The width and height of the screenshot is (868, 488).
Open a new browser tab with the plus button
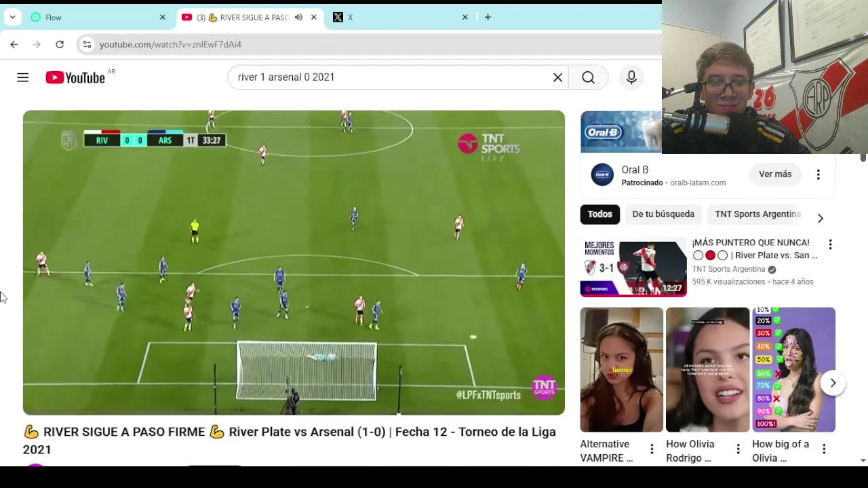[488, 17]
